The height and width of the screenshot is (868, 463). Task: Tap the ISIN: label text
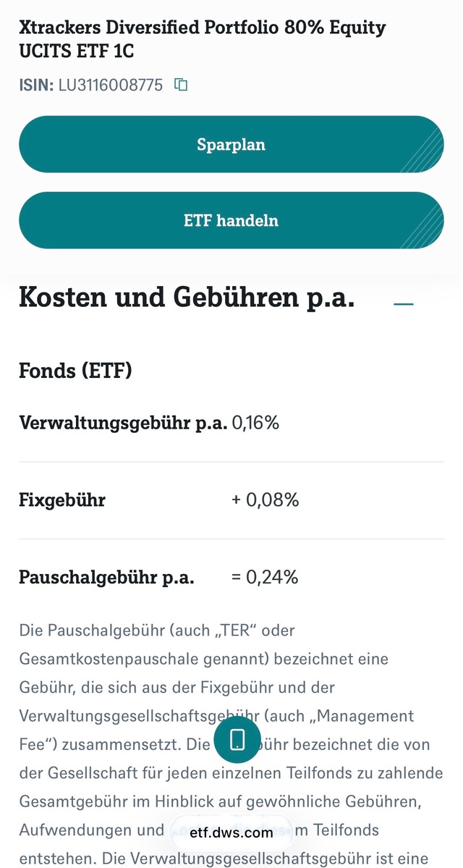(36, 85)
